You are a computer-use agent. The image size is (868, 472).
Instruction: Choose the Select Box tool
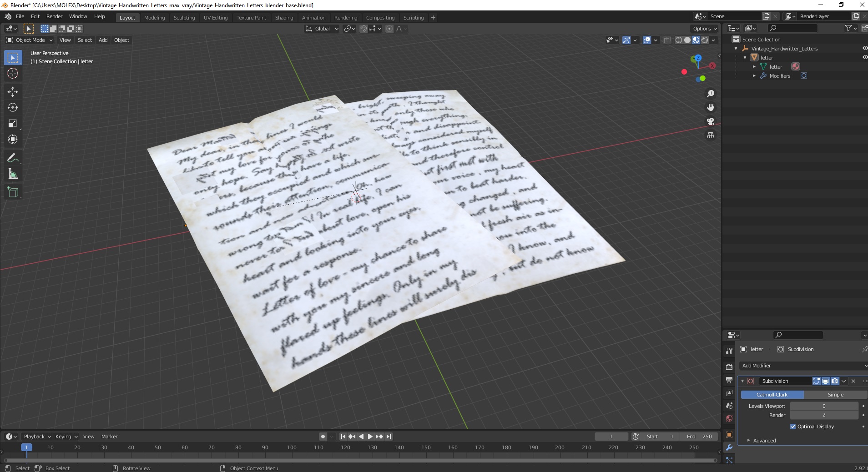[x=13, y=58]
